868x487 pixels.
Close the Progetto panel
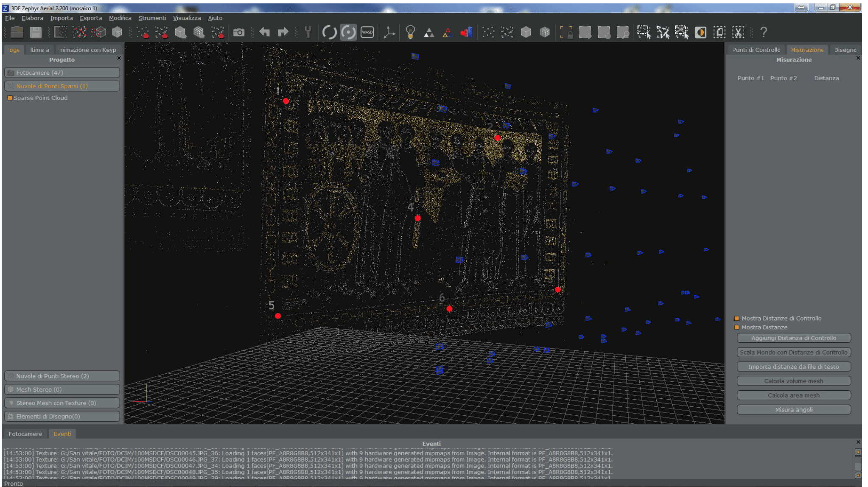(119, 58)
